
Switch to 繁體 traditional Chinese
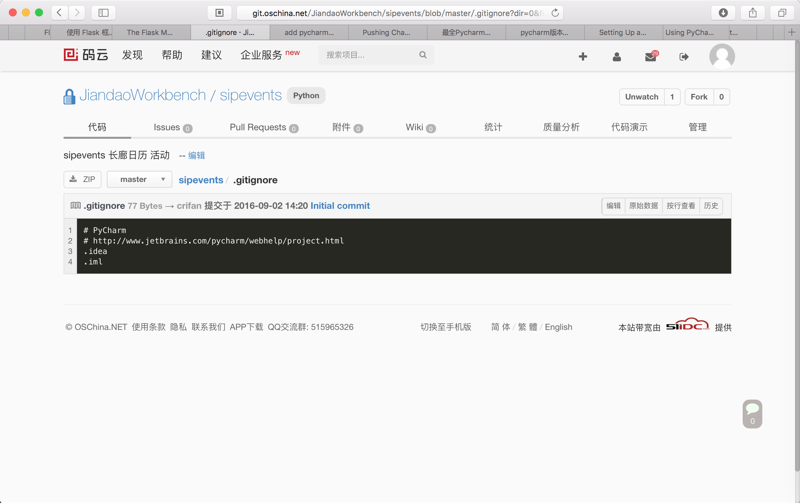[528, 327]
